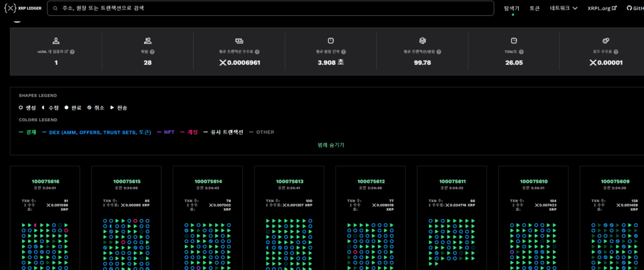Open ledger 100075613
The image size is (644, 270).
289,181
